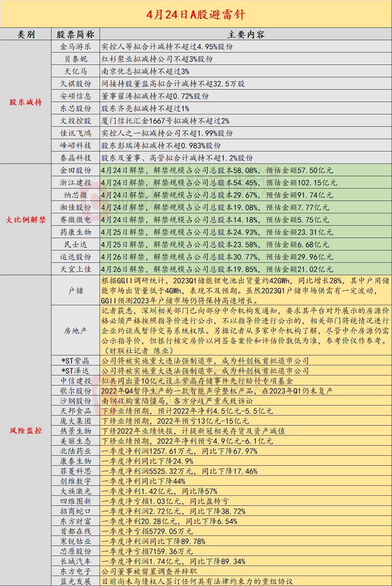Select stock name '中信建投'

click(76, 381)
